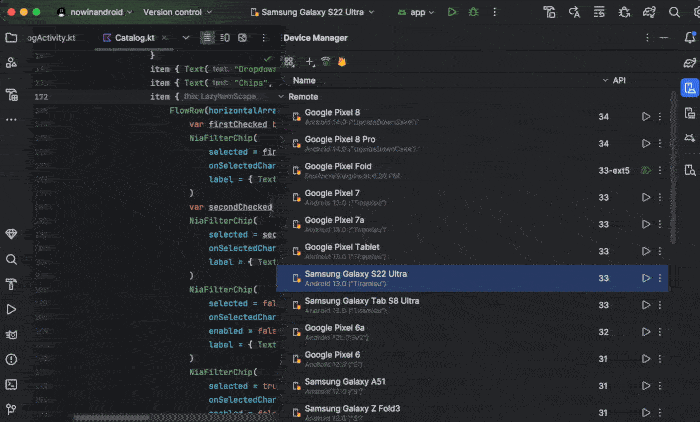Open the Problems tool window
The width and height of the screenshot is (700, 422).
pyautogui.click(x=11, y=359)
